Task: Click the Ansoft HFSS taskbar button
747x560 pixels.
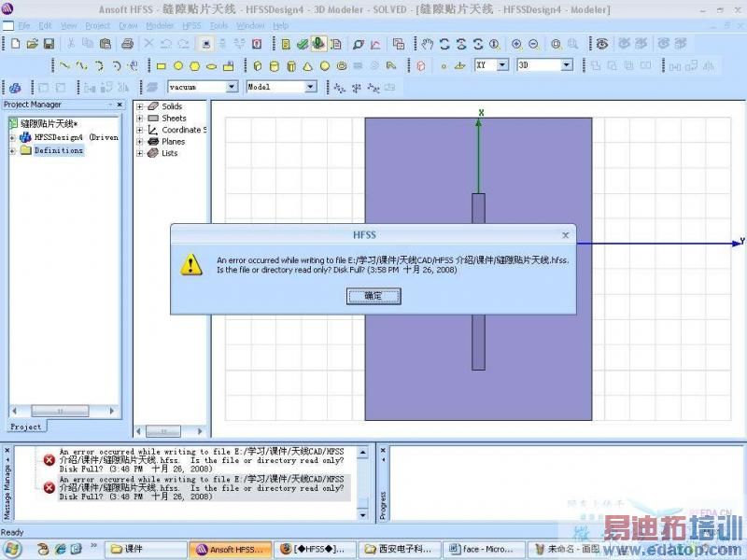Action: [x=231, y=549]
